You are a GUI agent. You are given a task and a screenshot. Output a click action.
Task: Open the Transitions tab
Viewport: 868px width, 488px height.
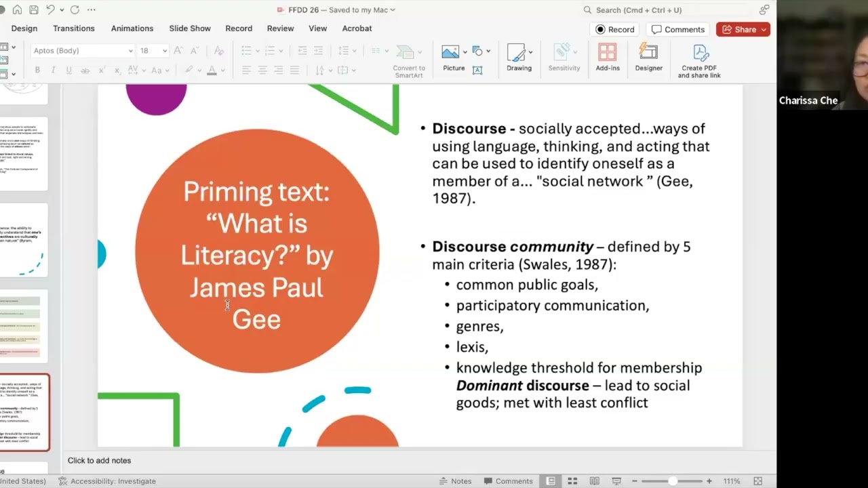point(74,28)
